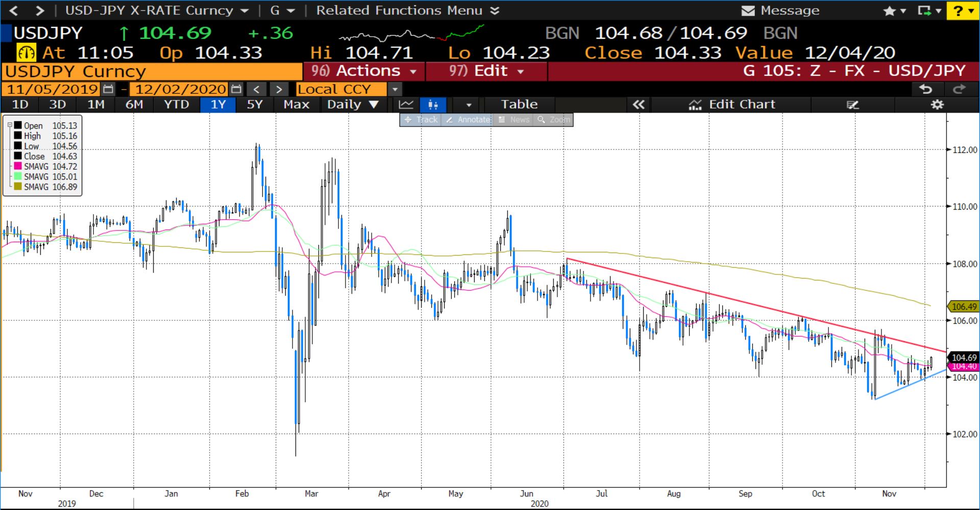Open chart settings gear

coord(937,105)
